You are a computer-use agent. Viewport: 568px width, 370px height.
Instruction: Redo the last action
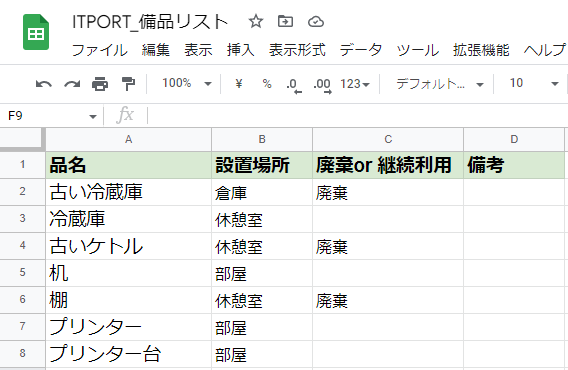click(x=72, y=84)
